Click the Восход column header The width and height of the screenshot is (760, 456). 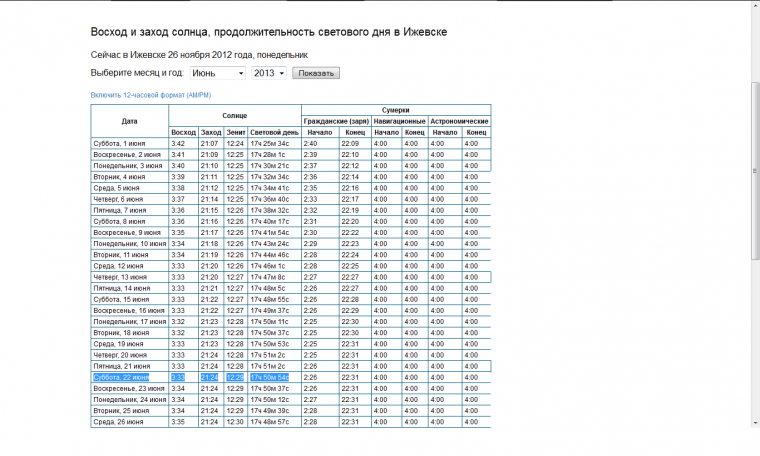183,132
